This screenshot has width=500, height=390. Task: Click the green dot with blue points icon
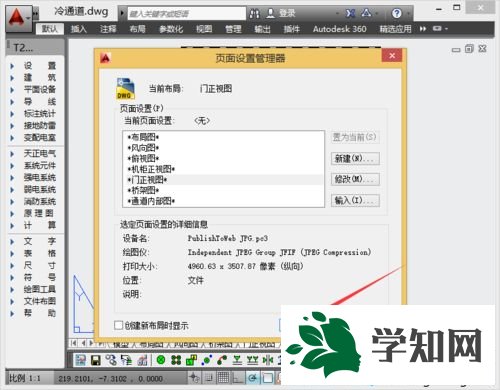tap(207, 360)
